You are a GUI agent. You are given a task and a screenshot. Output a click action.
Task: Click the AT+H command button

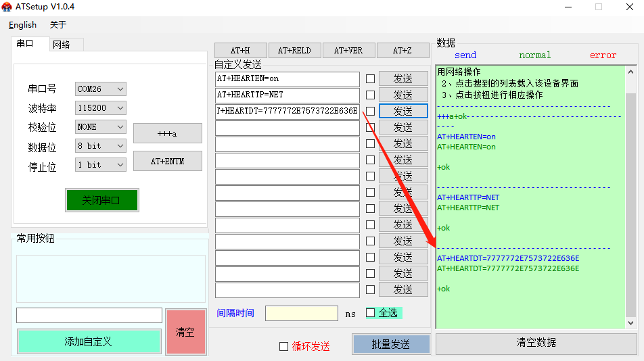[x=240, y=51]
